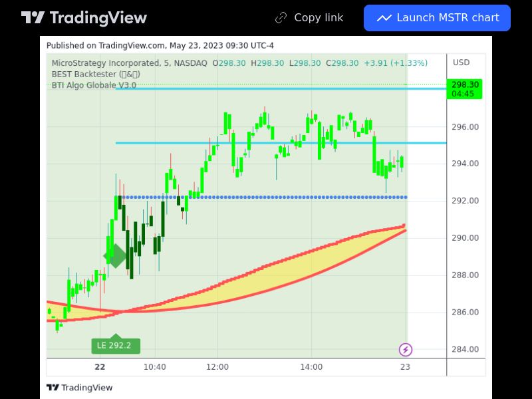Click the +3.91 (+1.33%) change value
The width and height of the screenshot is (532, 399).
click(396, 63)
